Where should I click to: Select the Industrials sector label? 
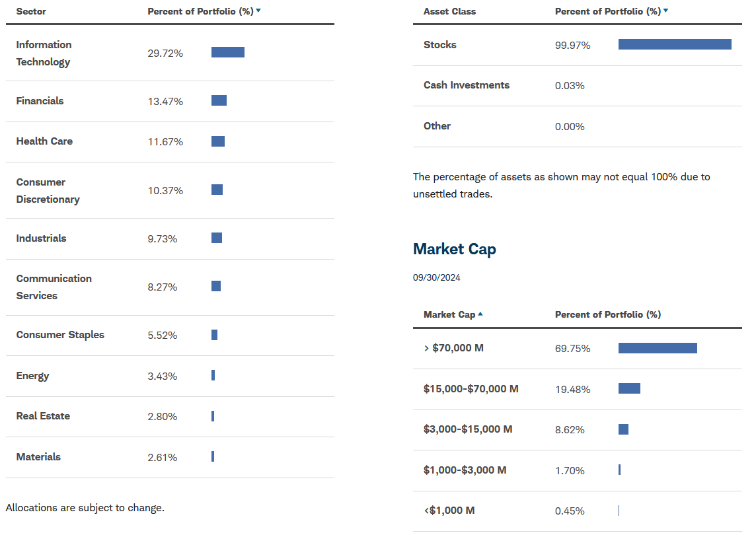pyautogui.click(x=41, y=238)
